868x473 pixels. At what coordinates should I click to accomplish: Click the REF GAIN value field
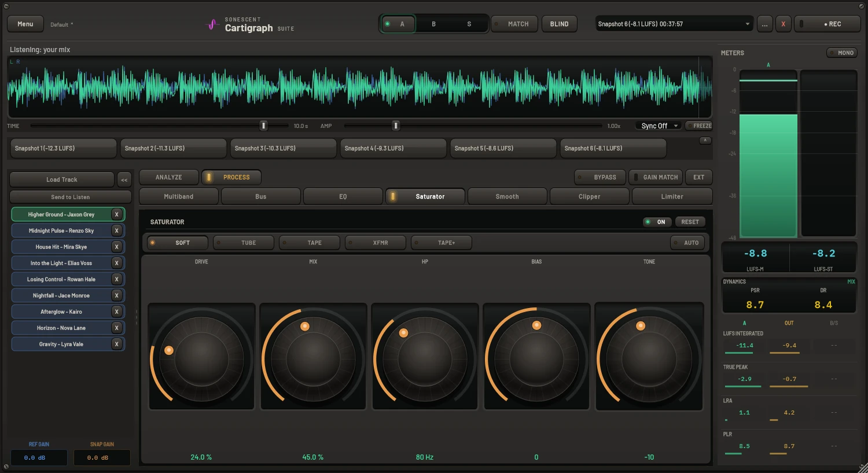coord(39,457)
